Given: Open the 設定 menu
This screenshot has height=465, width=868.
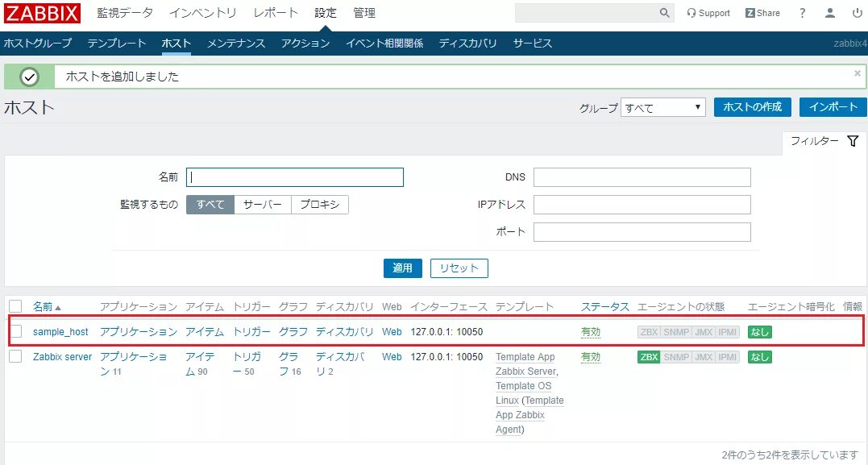Looking at the screenshot, I should (x=326, y=13).
